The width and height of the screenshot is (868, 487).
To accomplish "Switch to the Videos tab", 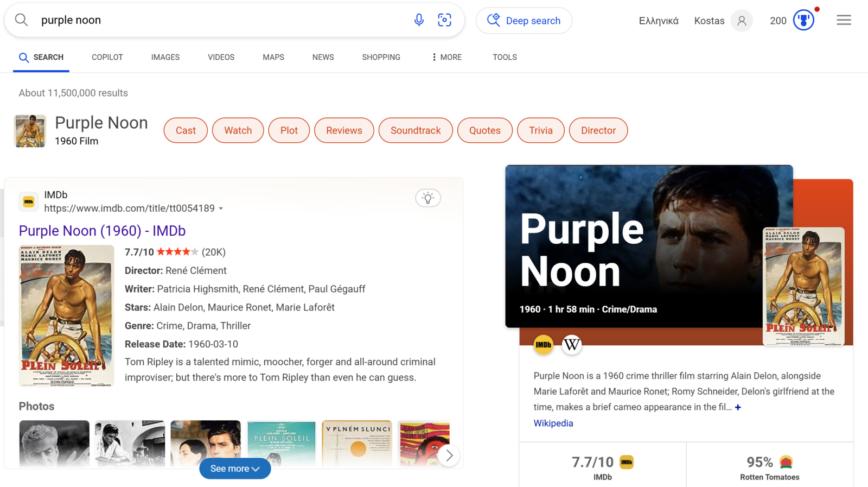I will point(221,57).
